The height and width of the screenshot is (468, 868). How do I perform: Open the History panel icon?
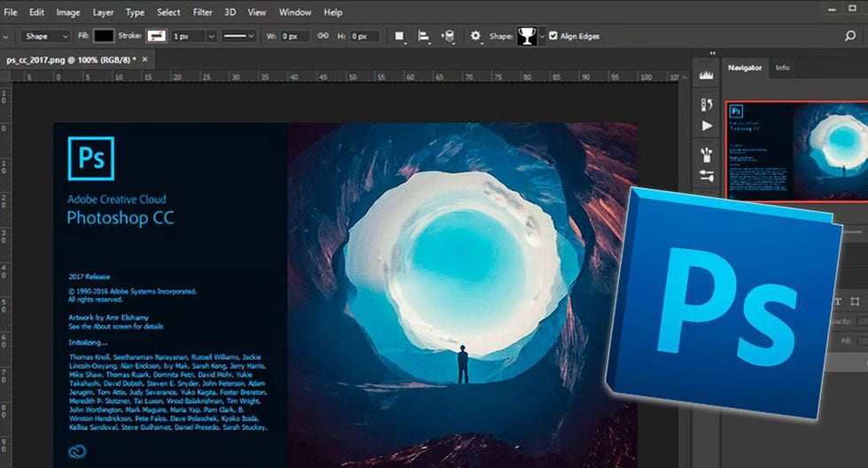pos(706,105)
